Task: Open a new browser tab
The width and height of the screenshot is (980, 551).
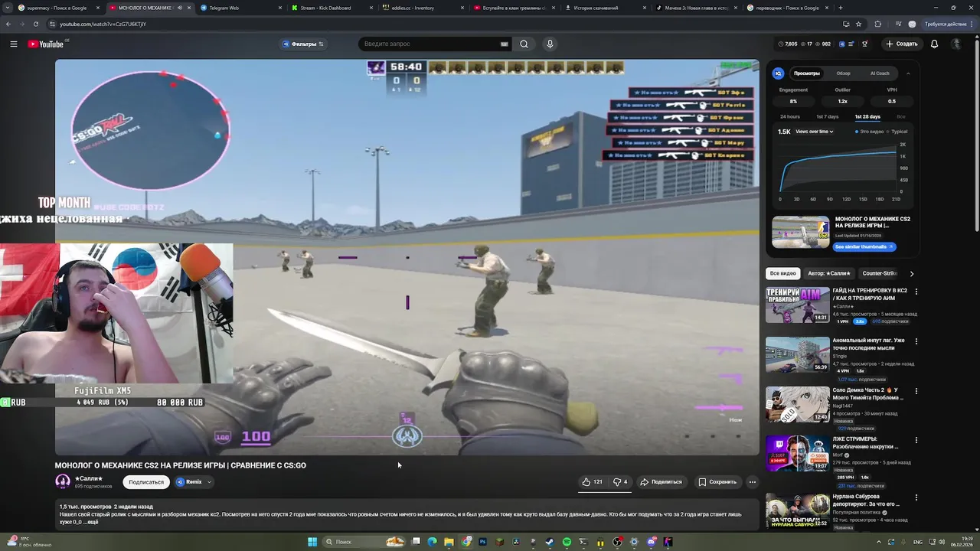Action: coord(841,8)
